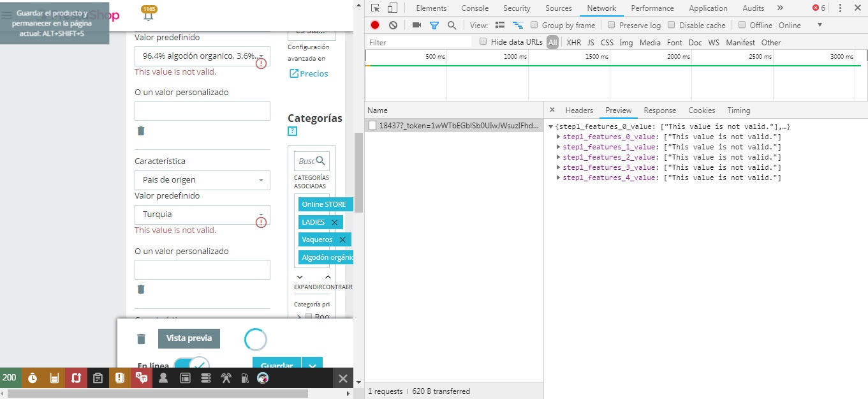Viewport: 868px width, 399px height.
Task: Click the capture screenshots camera icon
Action: pos(416,26)
